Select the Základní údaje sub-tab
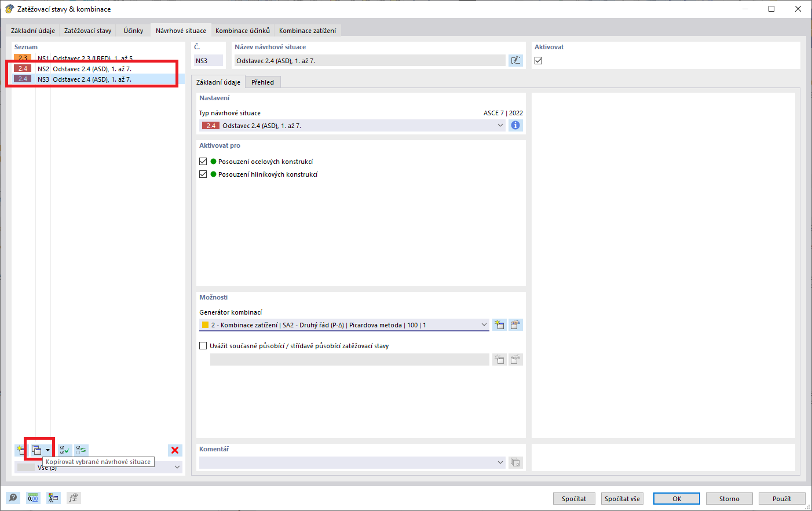 pos(218,82)
